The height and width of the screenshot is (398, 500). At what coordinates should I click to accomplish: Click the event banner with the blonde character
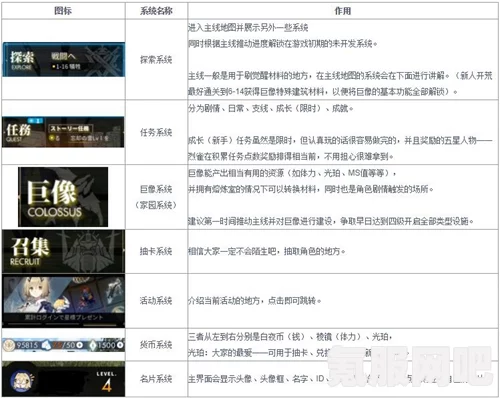click(63, 301)
